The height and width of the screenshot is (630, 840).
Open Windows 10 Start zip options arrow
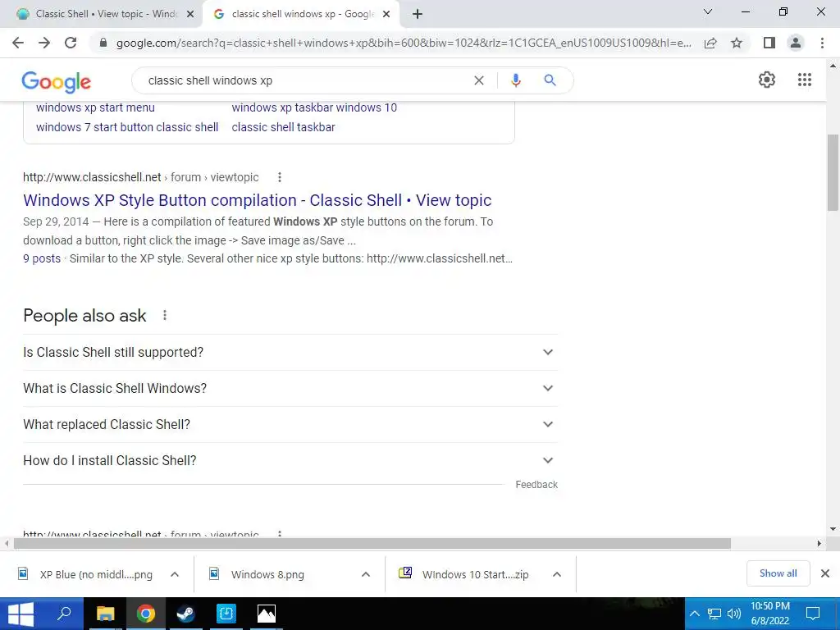pos(557,574)
